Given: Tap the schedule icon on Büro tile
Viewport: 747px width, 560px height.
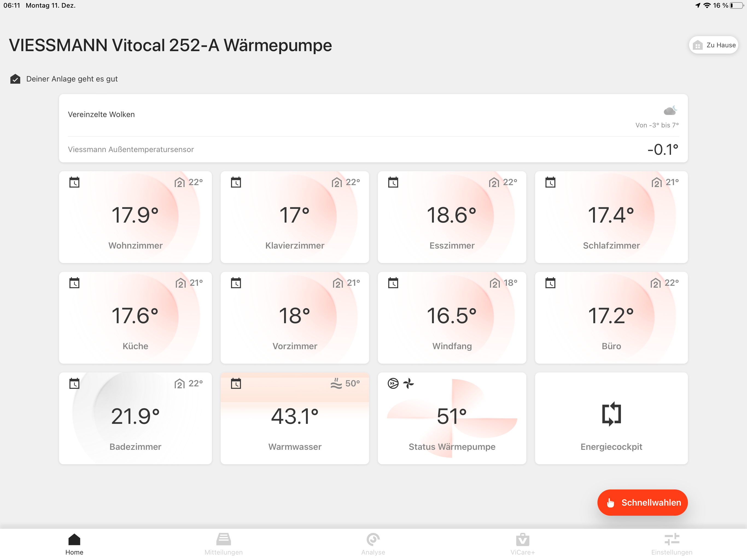Looking at the screenshot, I should [x=550, y=283].
